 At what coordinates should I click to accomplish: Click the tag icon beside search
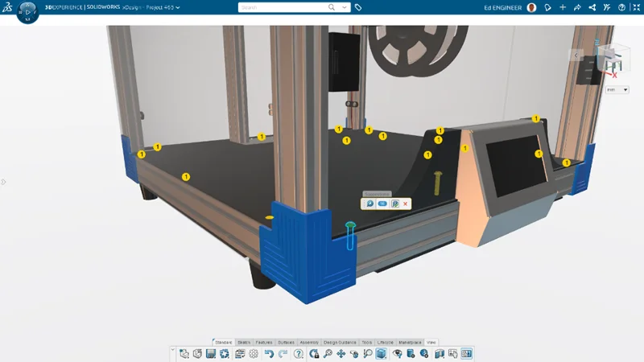[358, 7]
